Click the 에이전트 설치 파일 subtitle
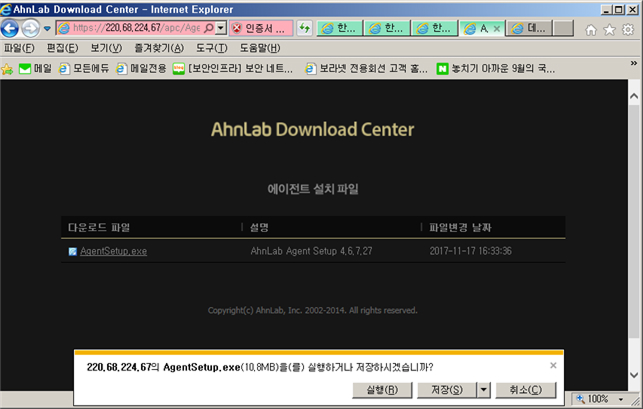The image size is (643, 409). [313, 189]
